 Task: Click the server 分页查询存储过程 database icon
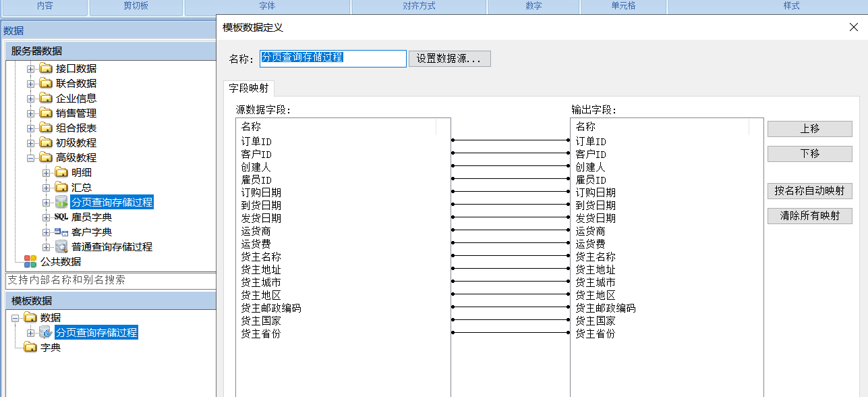61,203
